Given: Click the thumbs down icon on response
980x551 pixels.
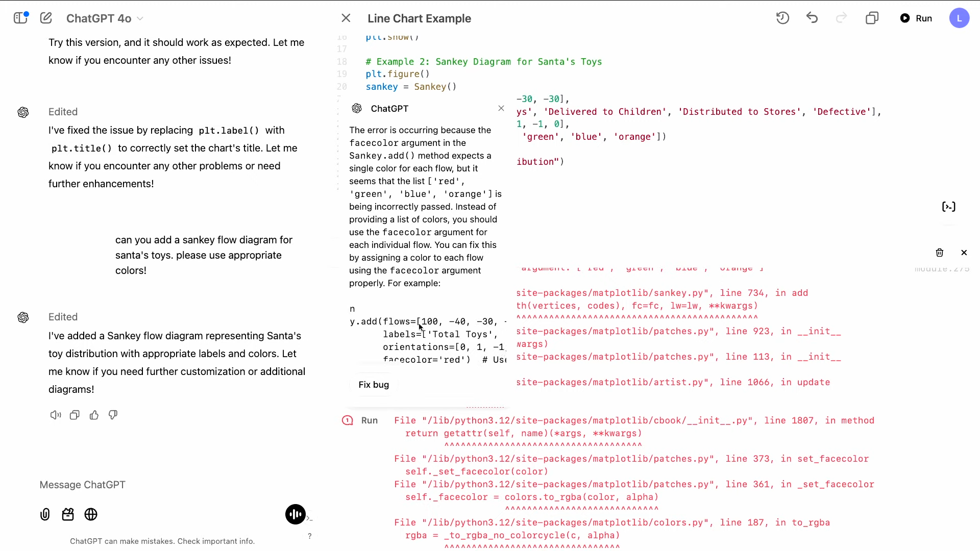Looking at the screenshot, I should point(113,415).
